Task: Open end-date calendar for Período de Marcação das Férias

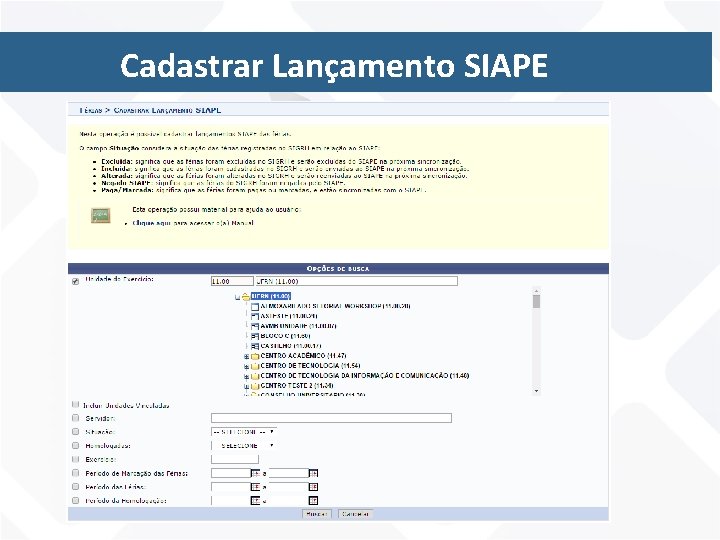Action: tap(313, 473)
